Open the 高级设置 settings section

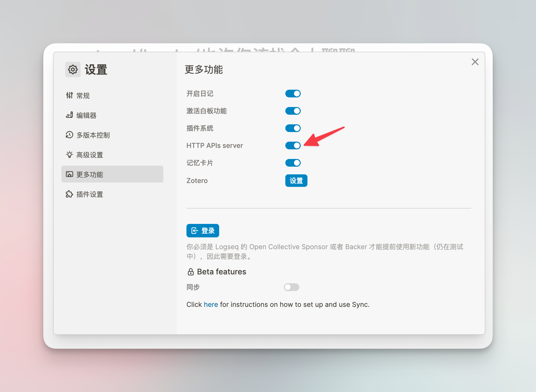tap(89, 155)
